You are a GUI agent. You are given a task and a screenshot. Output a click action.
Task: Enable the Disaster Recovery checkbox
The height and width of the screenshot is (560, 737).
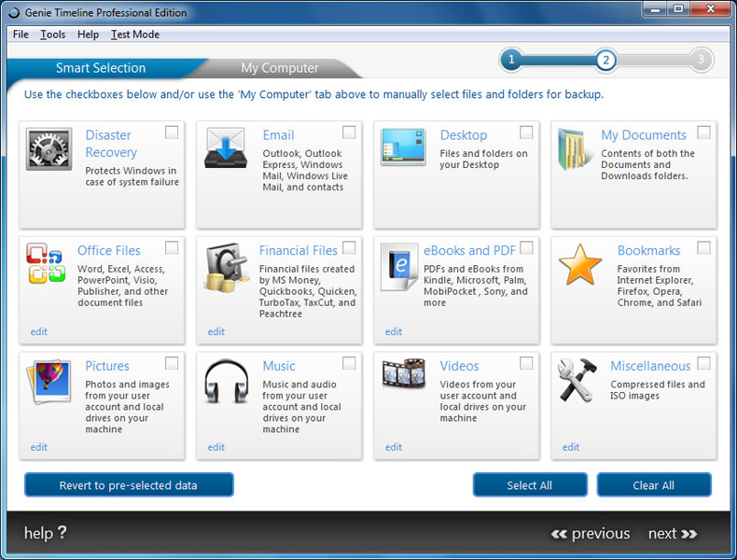(172, 133)
